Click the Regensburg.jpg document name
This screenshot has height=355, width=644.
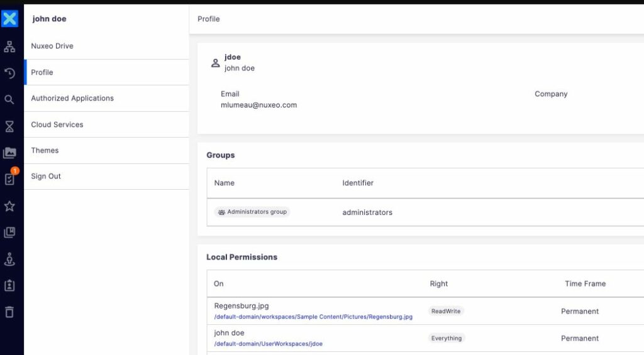pyautogui.click(x=241, y=306)
